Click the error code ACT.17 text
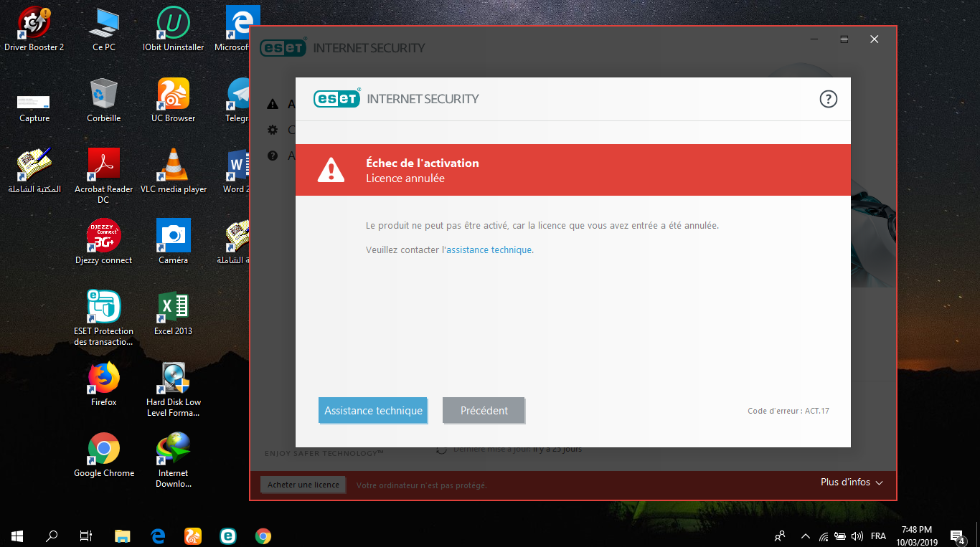The image size is (980, 547). (x=788, y=412)
